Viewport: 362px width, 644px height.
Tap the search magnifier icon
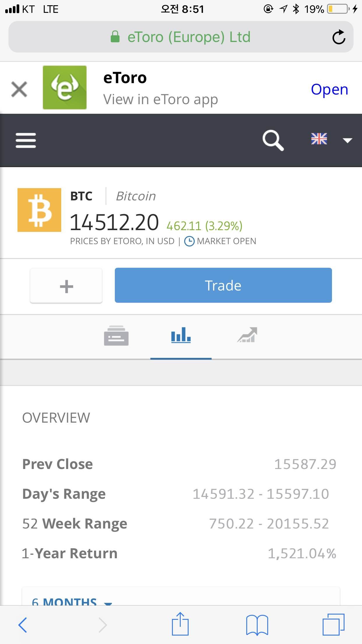(x=273, y=140)
